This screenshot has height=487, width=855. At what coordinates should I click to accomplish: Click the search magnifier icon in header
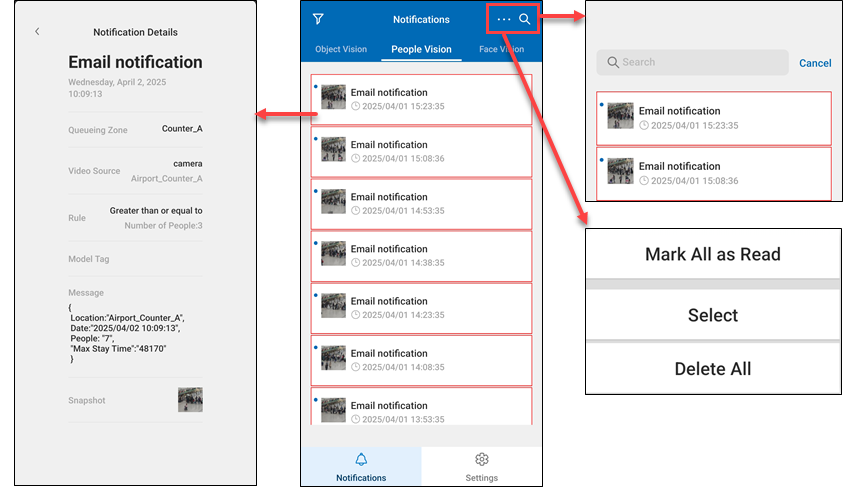pos(525,19)
